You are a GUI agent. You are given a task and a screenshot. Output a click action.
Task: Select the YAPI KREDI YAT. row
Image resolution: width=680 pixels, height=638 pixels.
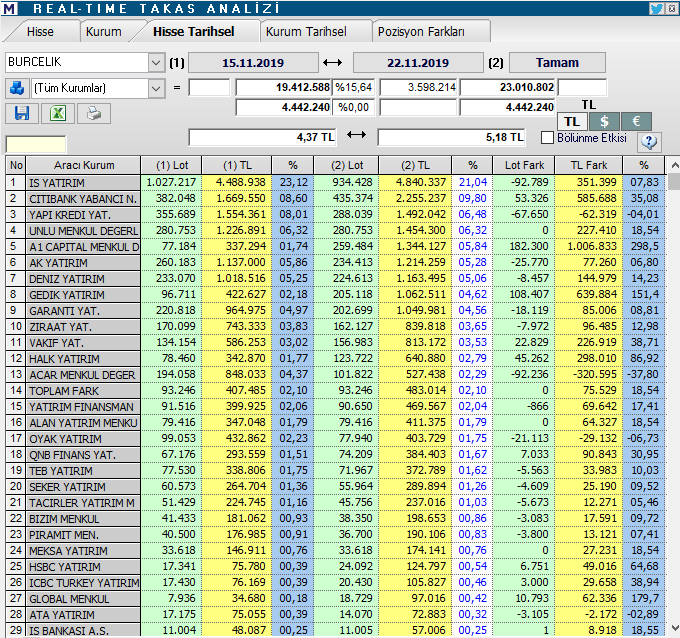point(334,214)
